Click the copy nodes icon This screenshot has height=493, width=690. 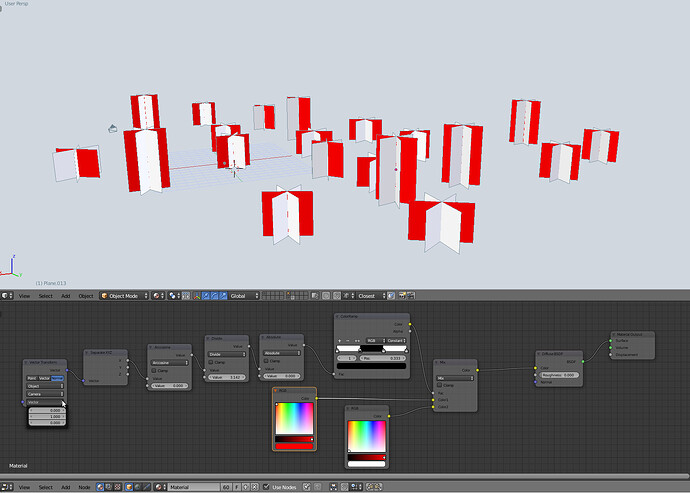point(370,487)
